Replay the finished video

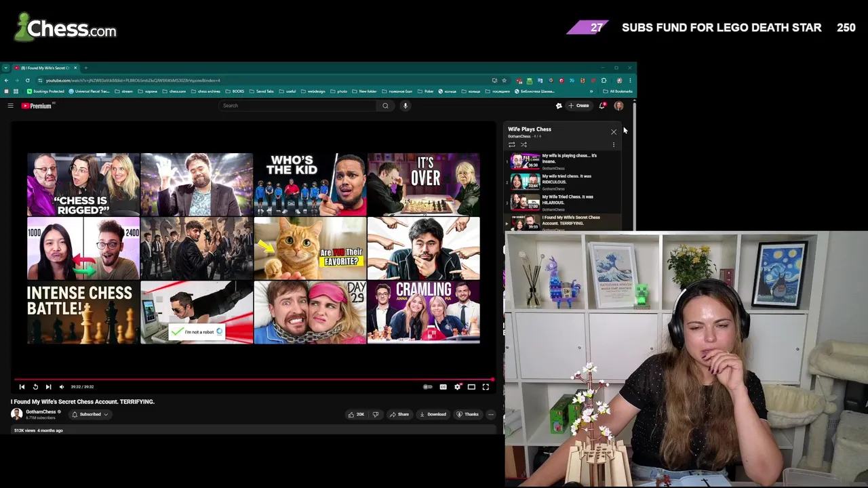pos(35,387)
